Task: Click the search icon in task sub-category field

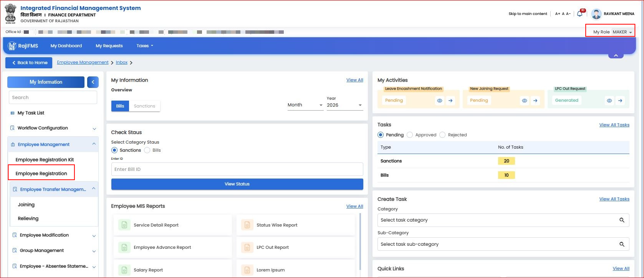Action: click(622, 244)
